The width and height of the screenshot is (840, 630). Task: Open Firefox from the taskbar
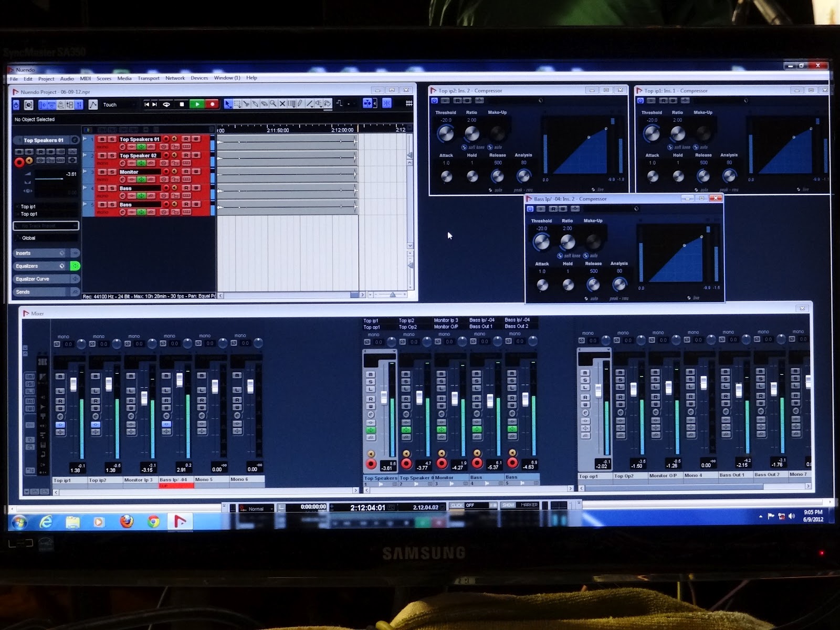tap(127, 521)
